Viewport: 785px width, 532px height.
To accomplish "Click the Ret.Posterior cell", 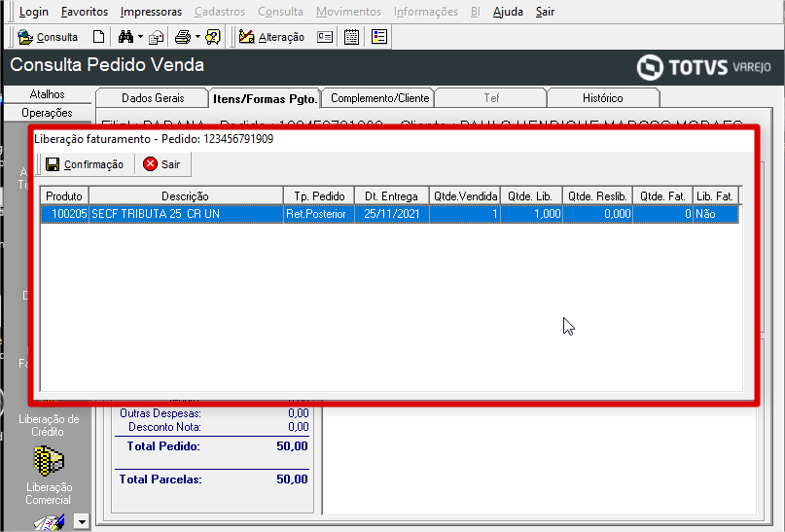I will (x=319, y=214).
